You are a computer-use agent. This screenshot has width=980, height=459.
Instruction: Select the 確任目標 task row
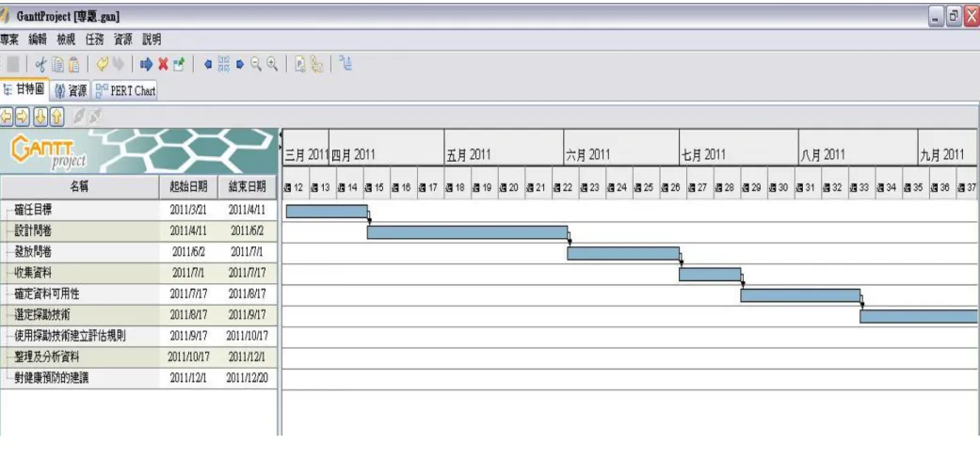point(138,210)
